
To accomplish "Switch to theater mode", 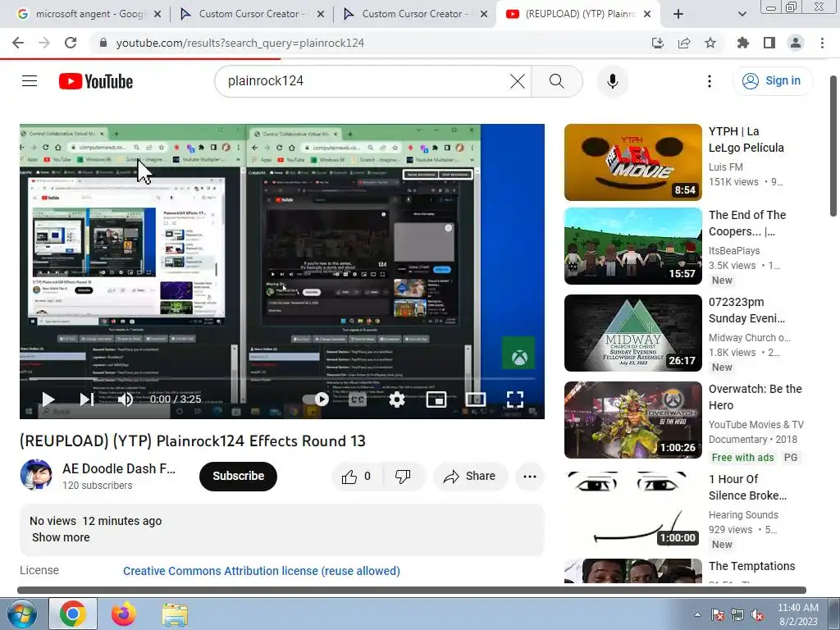I will (476, 399).
